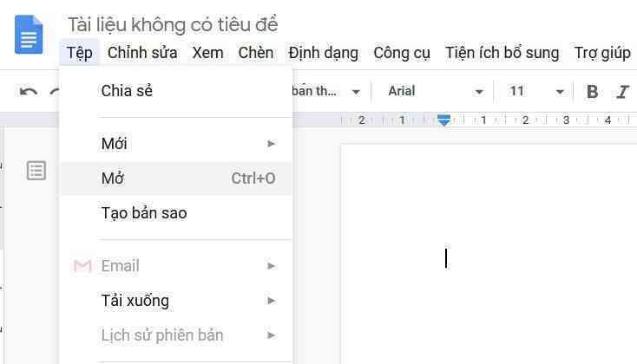
Task: Open the Arial font dropdown
Action: pos(435,91)
